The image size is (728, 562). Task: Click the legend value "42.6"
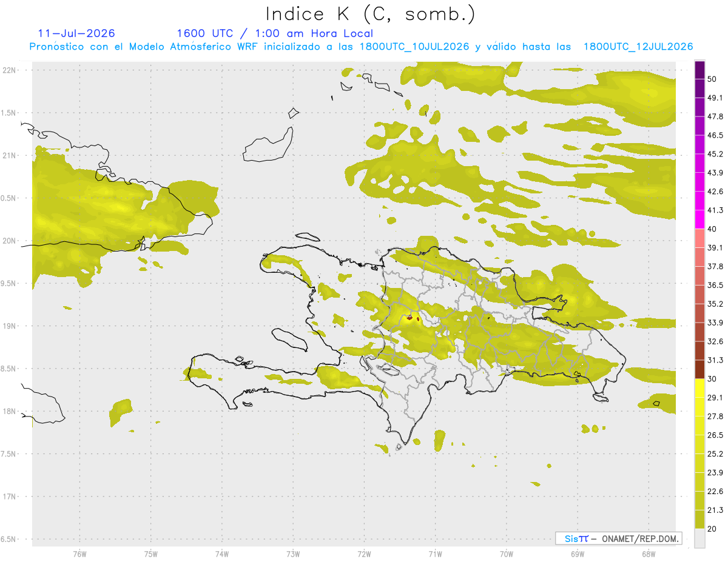(x=715, y=192)
